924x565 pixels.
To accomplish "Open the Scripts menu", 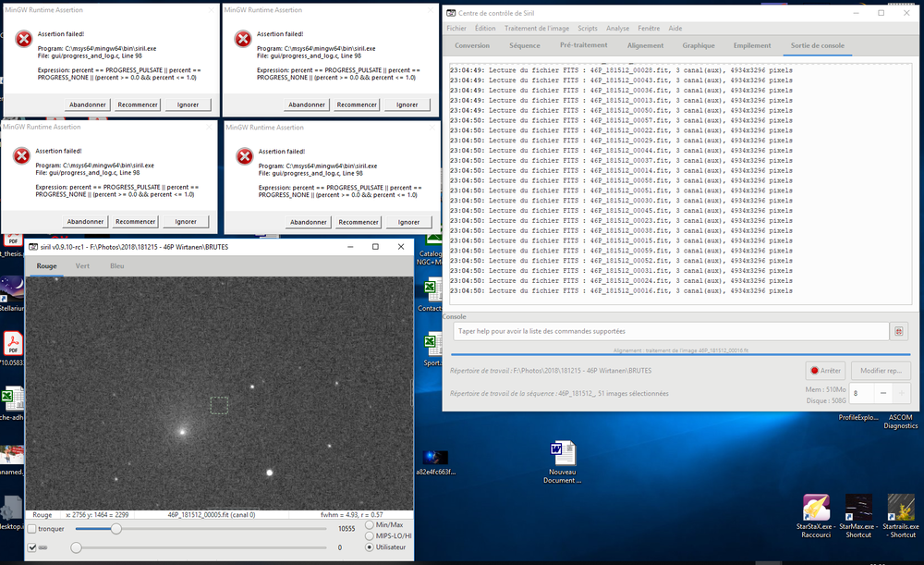I will pos(587,29).
